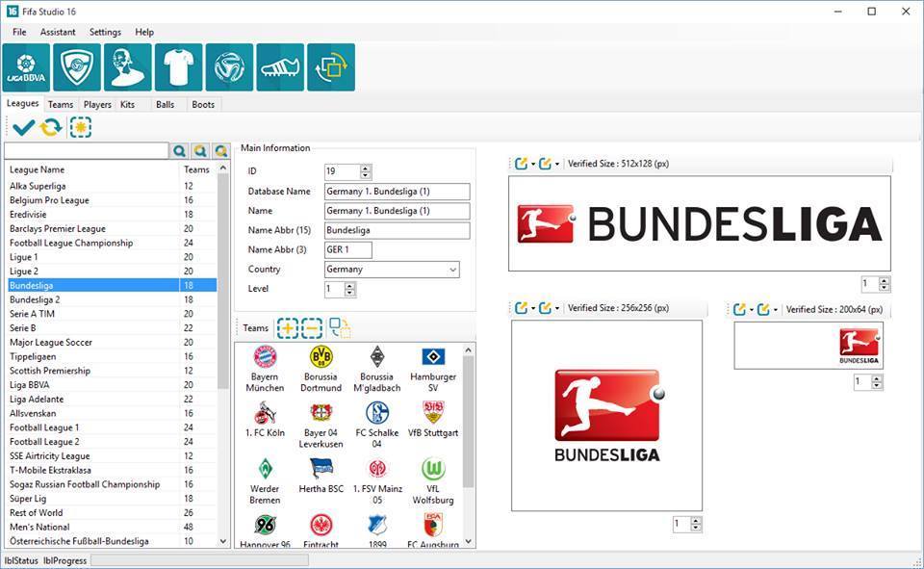Click the replace teams icon beside minus
Screen dimensions: 924x569
tap(340, 328)
